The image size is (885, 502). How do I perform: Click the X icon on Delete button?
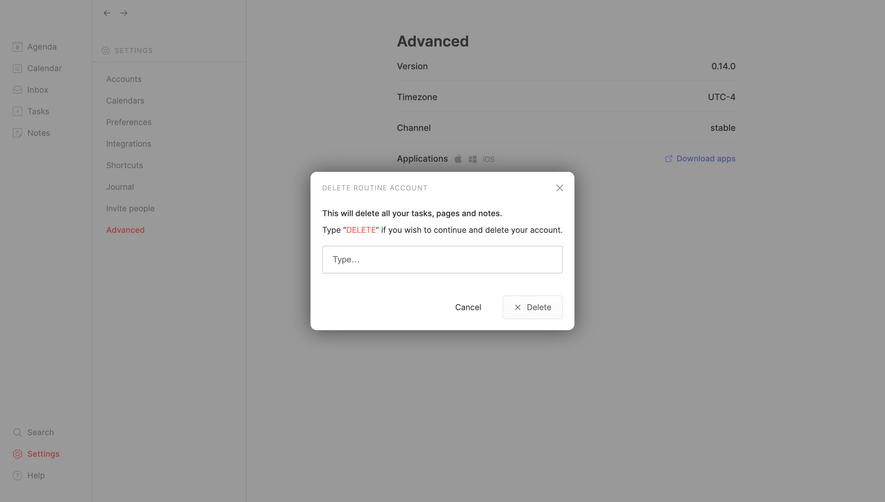[518, 307]
